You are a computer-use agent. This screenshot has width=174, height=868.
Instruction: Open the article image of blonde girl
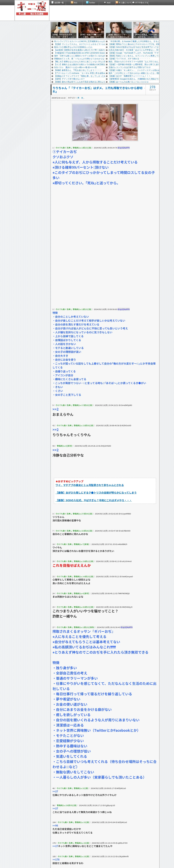105,122
